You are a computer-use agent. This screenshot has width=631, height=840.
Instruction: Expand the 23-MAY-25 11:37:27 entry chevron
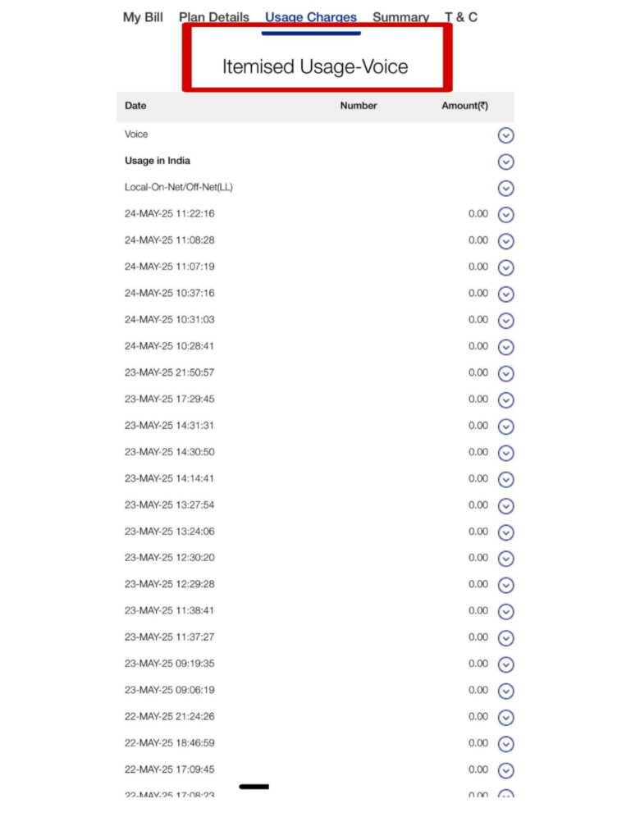point(505,638)
